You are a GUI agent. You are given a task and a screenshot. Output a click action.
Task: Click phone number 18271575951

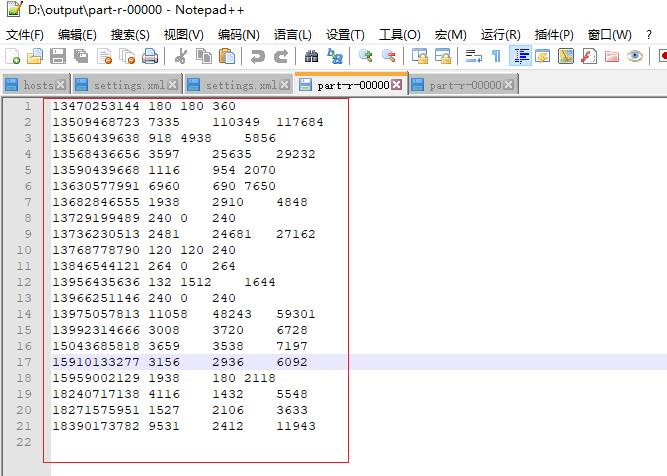(96, 410)
